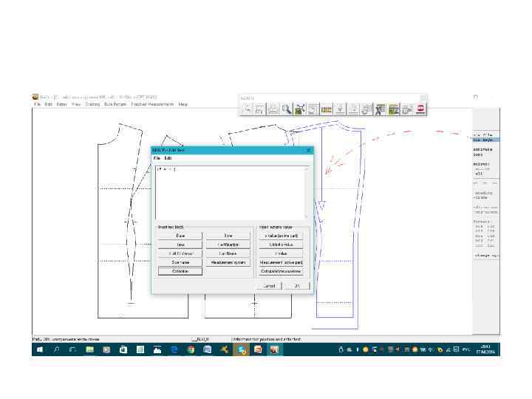Open the Rule Pattern menu
The height and width of the screenshot is (399, 532).
point(115,104)
